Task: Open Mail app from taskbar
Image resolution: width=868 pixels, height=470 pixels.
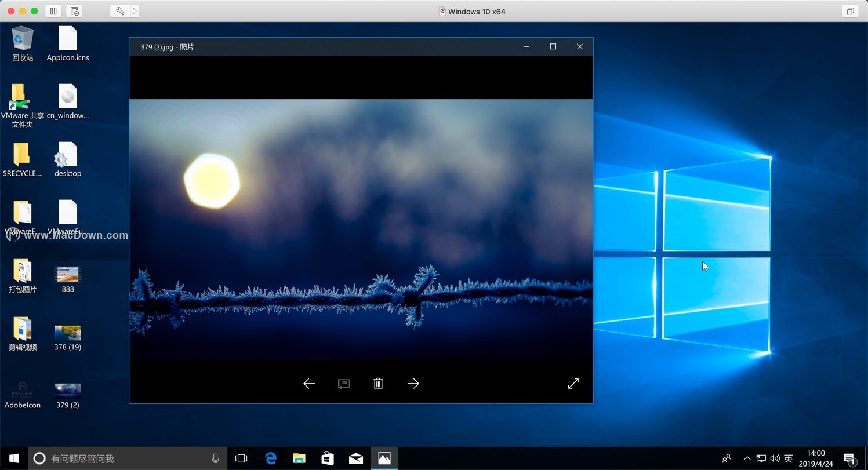Action: (356, 458)
